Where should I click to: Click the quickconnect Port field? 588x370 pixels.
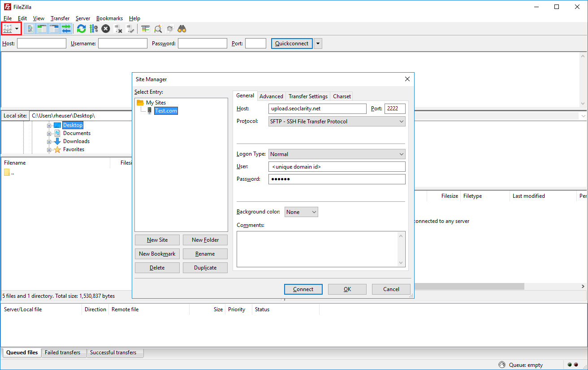256,44
